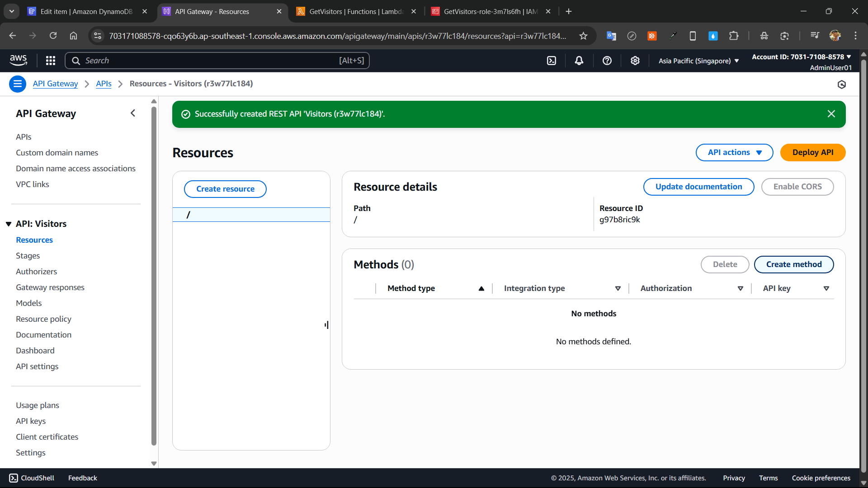
Task: Select the API Gateway Resources tab
Action: 222,12
